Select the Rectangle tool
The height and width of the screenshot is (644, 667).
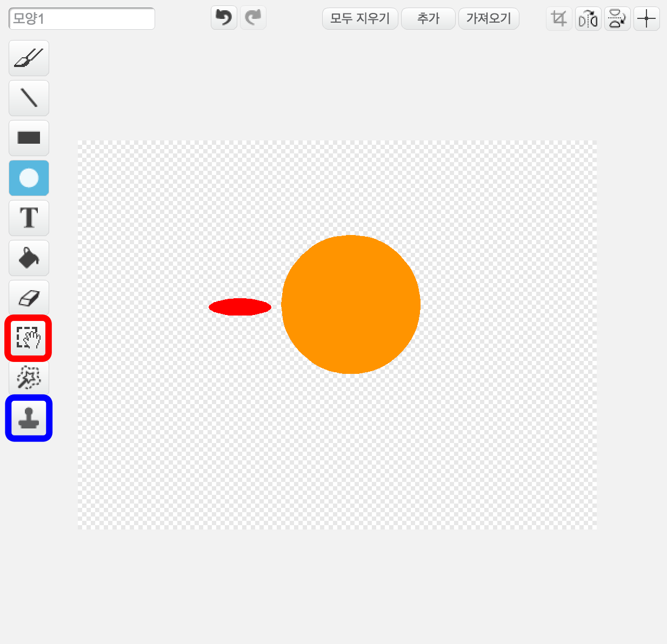29,138
